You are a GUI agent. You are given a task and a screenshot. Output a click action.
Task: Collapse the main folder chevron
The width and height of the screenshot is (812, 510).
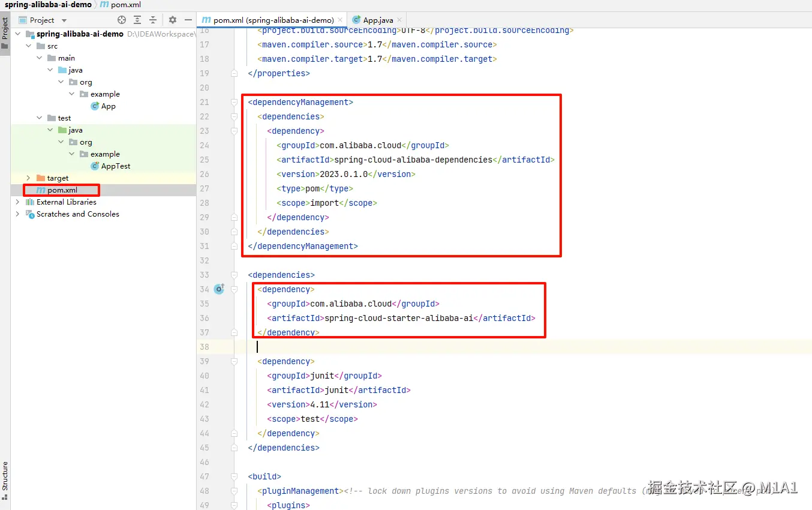click(x=40, y=58)
